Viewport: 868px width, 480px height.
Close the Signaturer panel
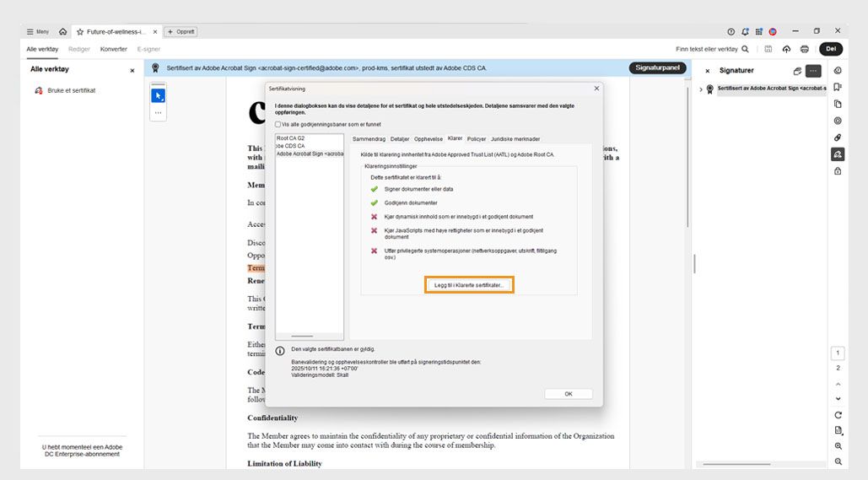click(707, 71)
